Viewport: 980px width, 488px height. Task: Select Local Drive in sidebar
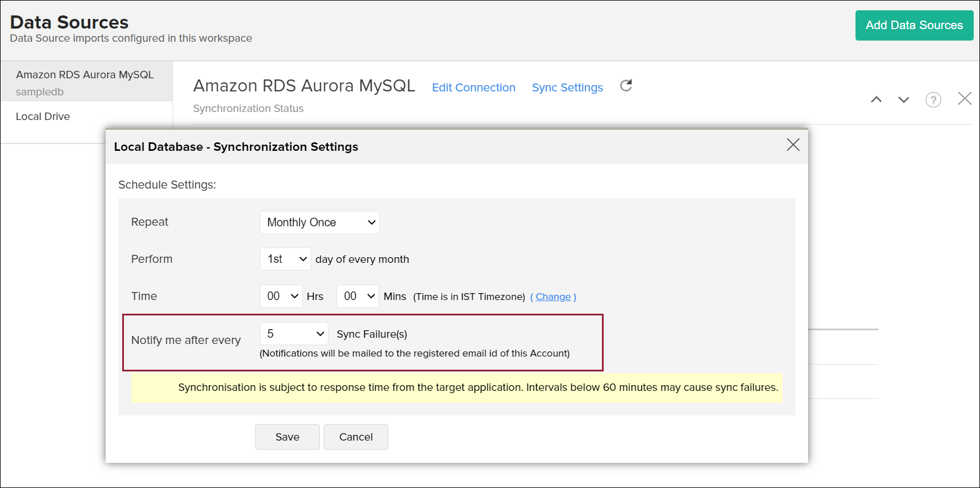43,117
